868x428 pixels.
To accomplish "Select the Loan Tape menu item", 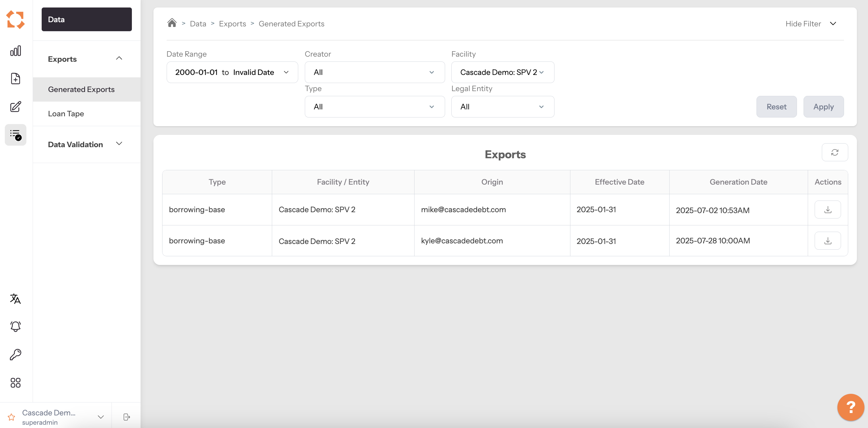I will click(x=66, y=114).
